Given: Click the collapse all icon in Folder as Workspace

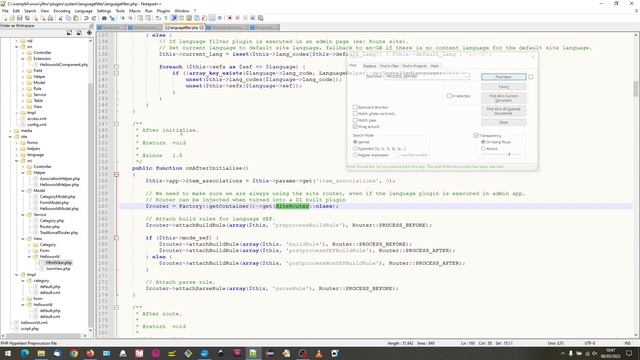Looking at the screenshot, I should pyautogui.click(x=79, y=33).
